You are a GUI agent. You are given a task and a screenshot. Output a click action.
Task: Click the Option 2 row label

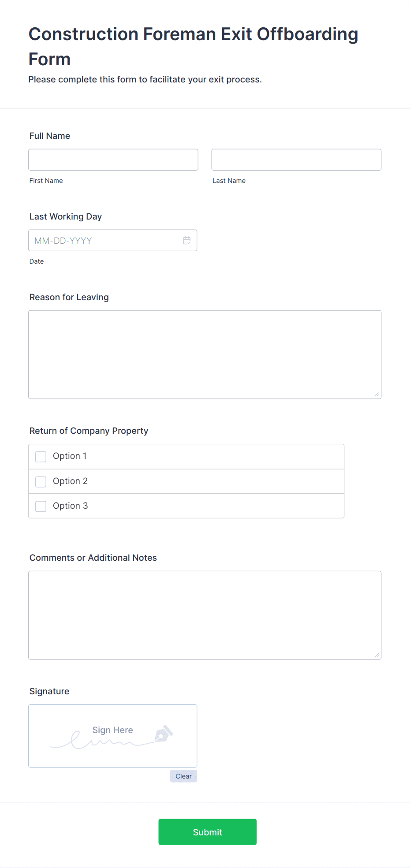(70, 481)
